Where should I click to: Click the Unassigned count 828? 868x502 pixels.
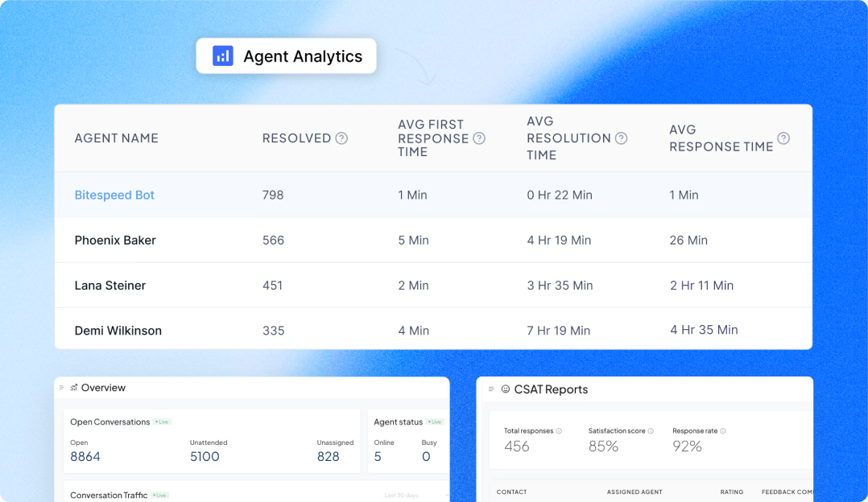pos(329,457)
